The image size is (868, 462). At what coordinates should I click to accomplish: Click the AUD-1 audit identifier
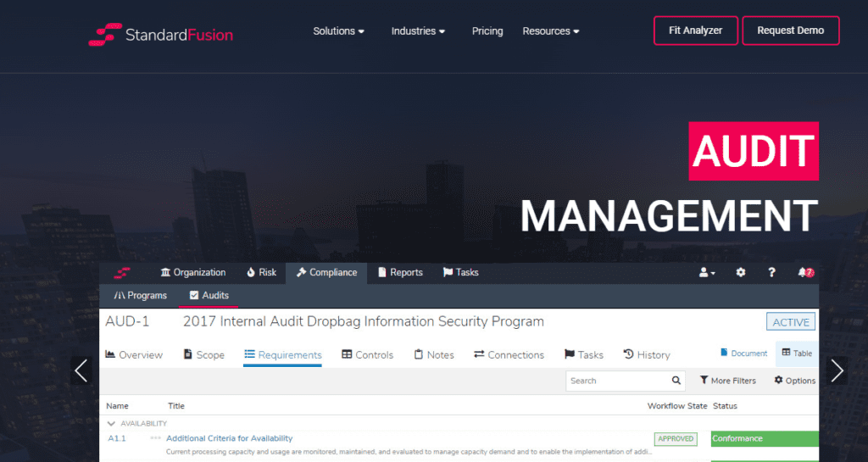pos(127,321)
